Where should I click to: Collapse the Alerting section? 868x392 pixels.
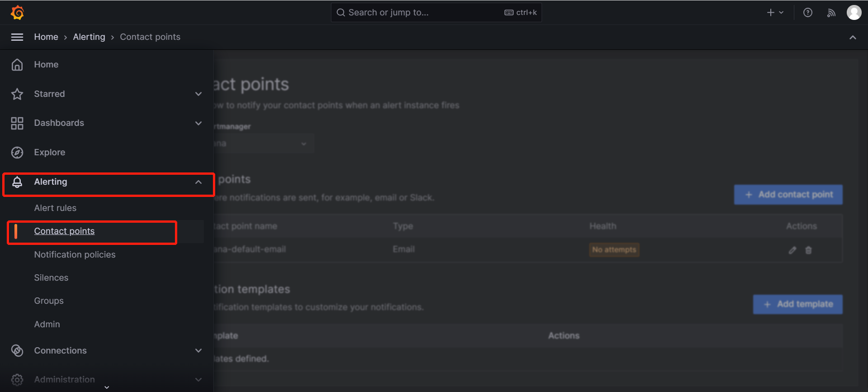coord(198,182)
